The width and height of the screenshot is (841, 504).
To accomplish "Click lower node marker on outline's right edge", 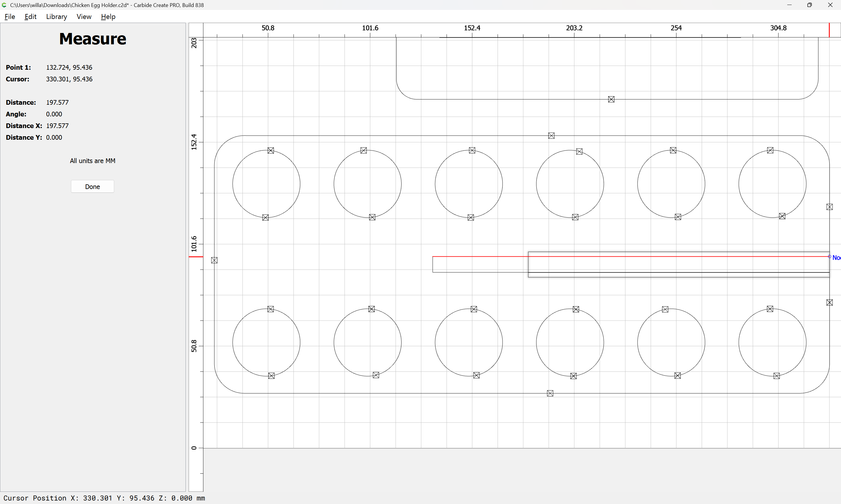I will coord(829,302).
